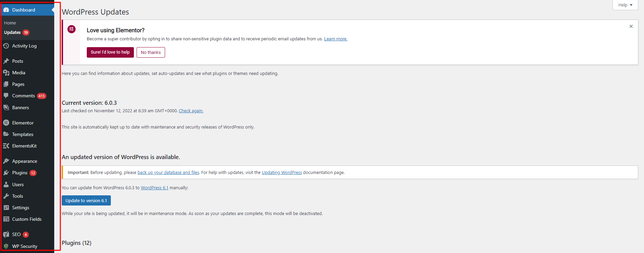The height and width of the screenshot is (253, 644).
Task: Open the Posts menu label
Action: (18, 61)
